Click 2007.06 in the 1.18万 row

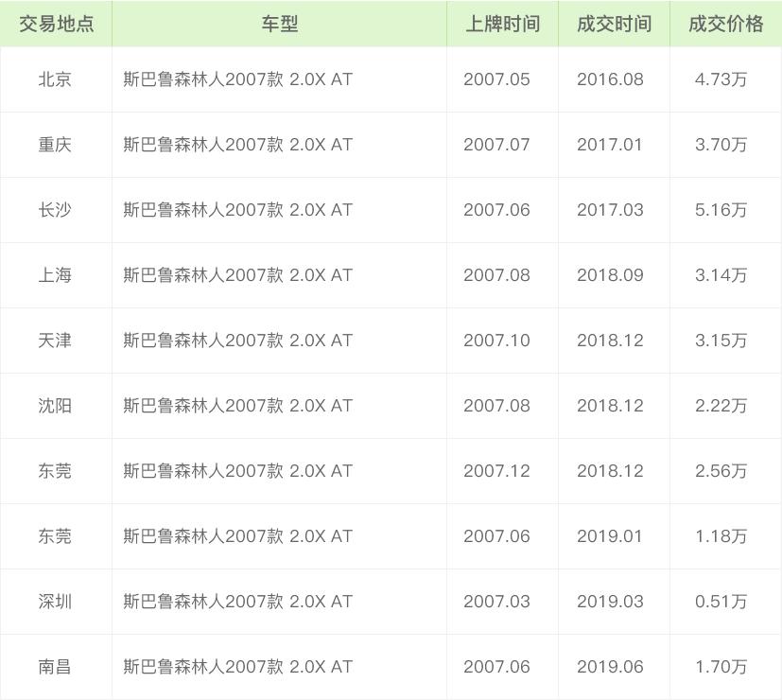pos(496,536)
